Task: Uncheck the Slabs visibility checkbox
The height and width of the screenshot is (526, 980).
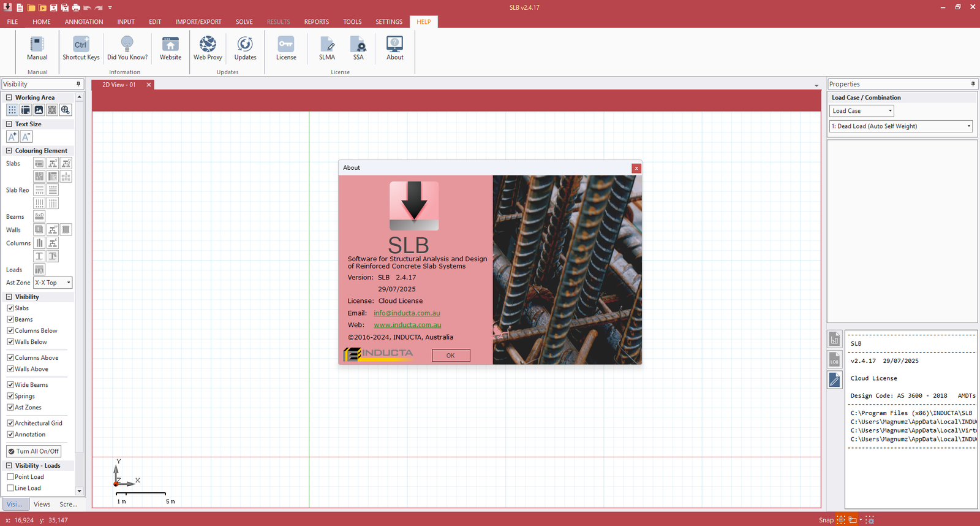Action: pos(10,308)
